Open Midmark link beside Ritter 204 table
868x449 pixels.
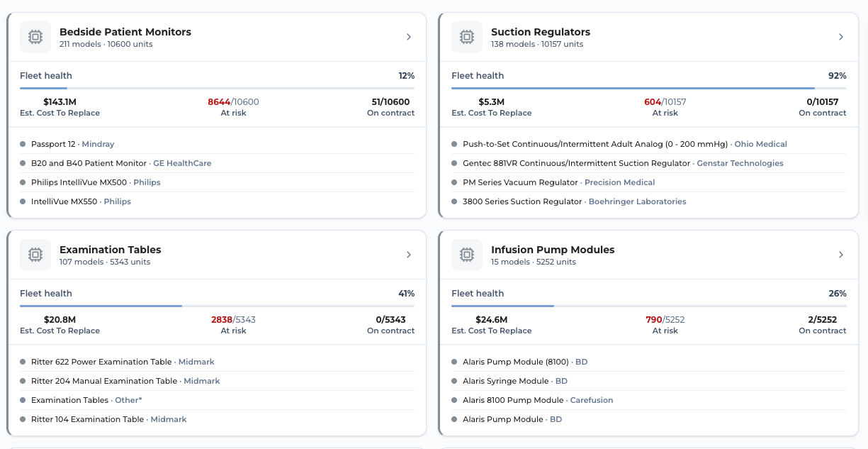point(202,381)
